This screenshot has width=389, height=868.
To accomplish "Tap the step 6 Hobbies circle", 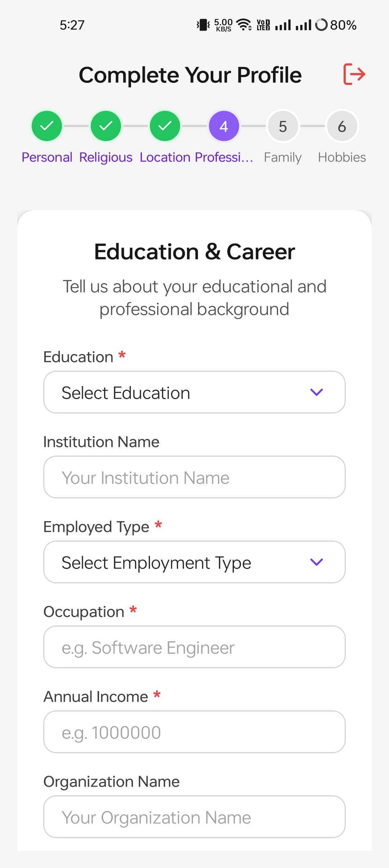I will pyautogui.click(x=342, y=126).
